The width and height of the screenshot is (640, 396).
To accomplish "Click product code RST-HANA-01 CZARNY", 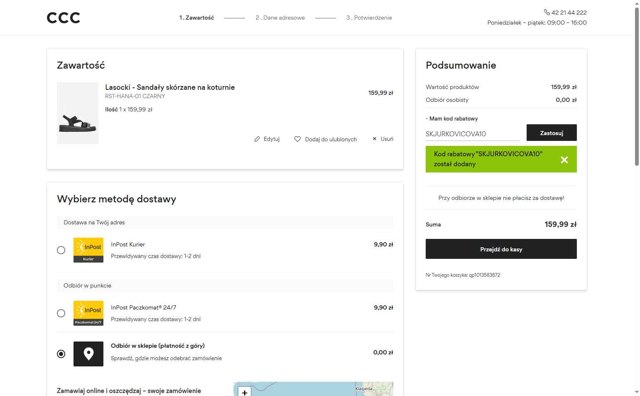I will (x=135, y=96).
